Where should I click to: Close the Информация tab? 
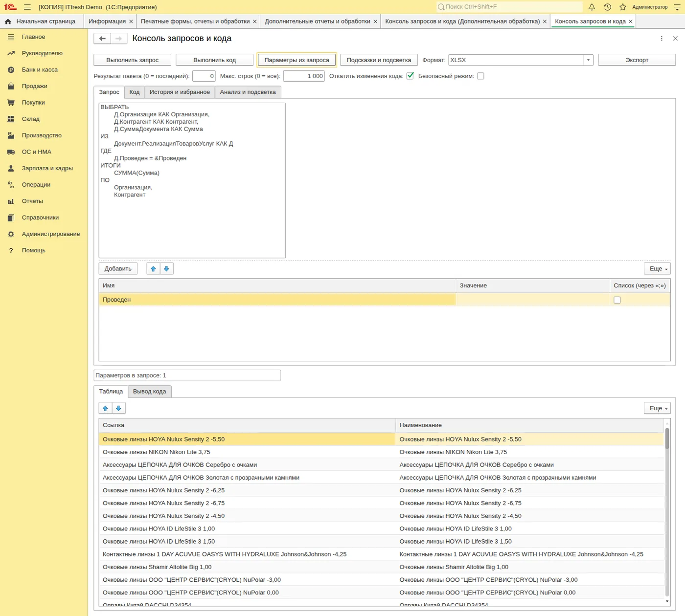131,22
